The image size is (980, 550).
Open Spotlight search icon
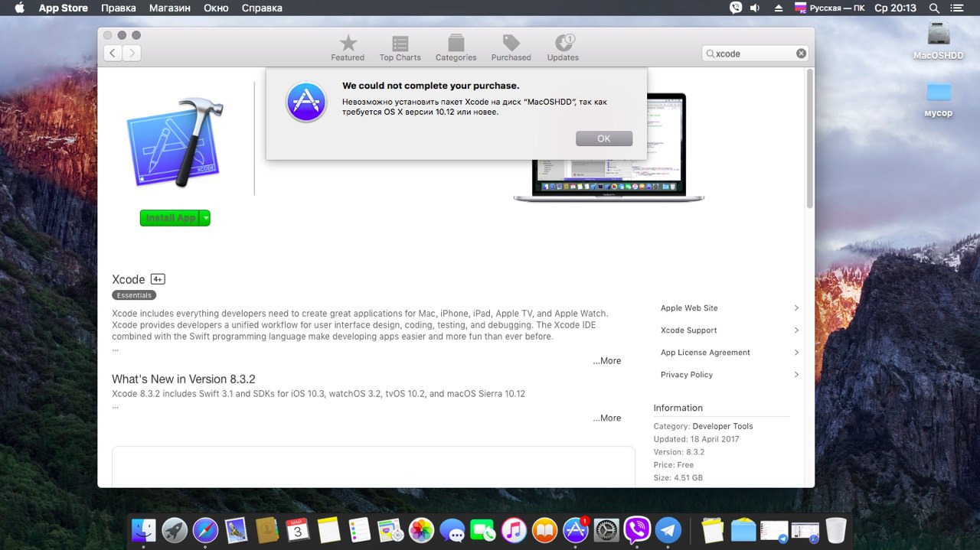point(934,8)
